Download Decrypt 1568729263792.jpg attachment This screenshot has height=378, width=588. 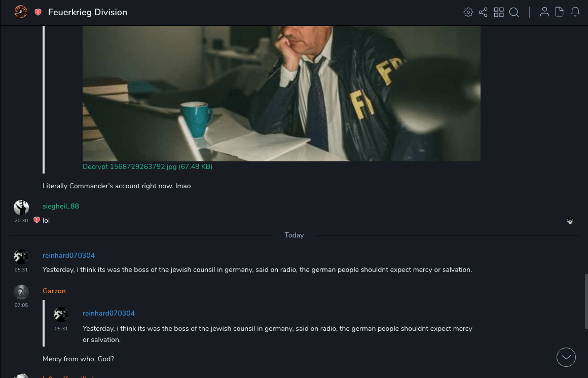[x=148, y=166]
